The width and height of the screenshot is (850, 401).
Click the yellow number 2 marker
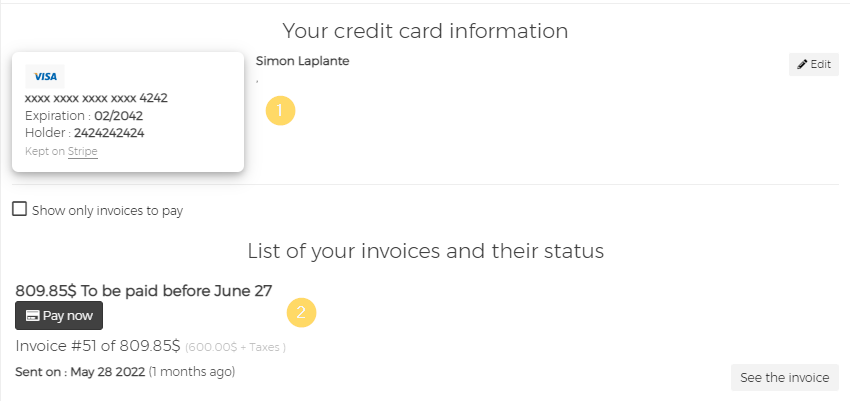301,313
